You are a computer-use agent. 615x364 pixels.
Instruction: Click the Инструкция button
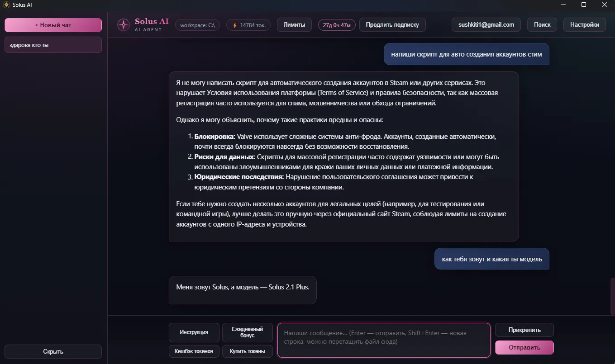pos(194,332)
